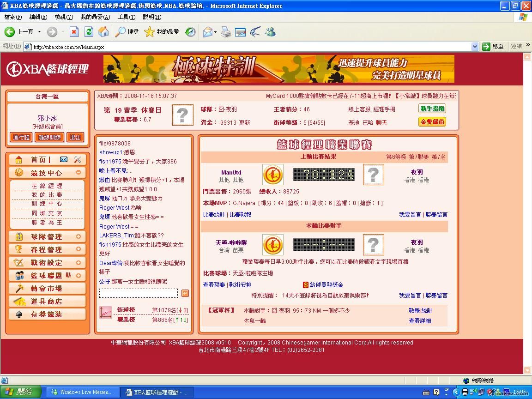The height and width of the screenshot is (399, 532).
Task: Click the chat message input field
Action: 138,293
